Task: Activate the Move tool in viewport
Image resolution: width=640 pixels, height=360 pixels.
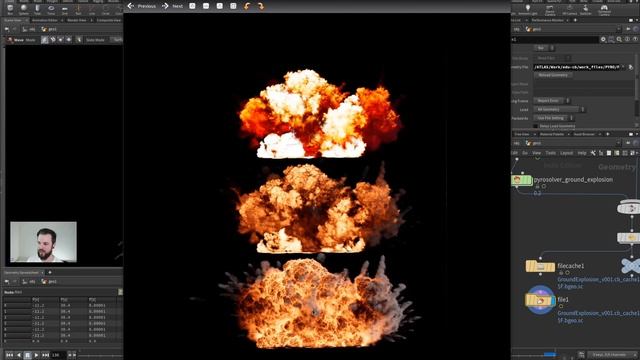Action: [16, 40]
